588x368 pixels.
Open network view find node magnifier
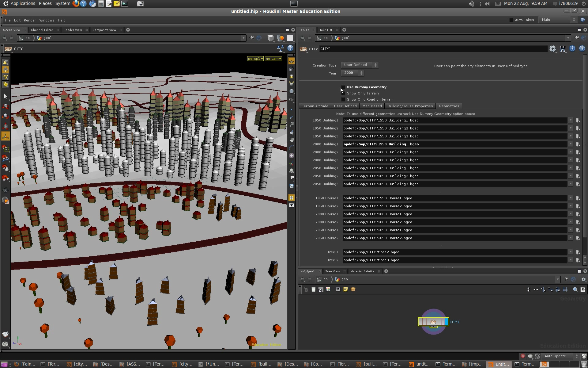(575, 289)
